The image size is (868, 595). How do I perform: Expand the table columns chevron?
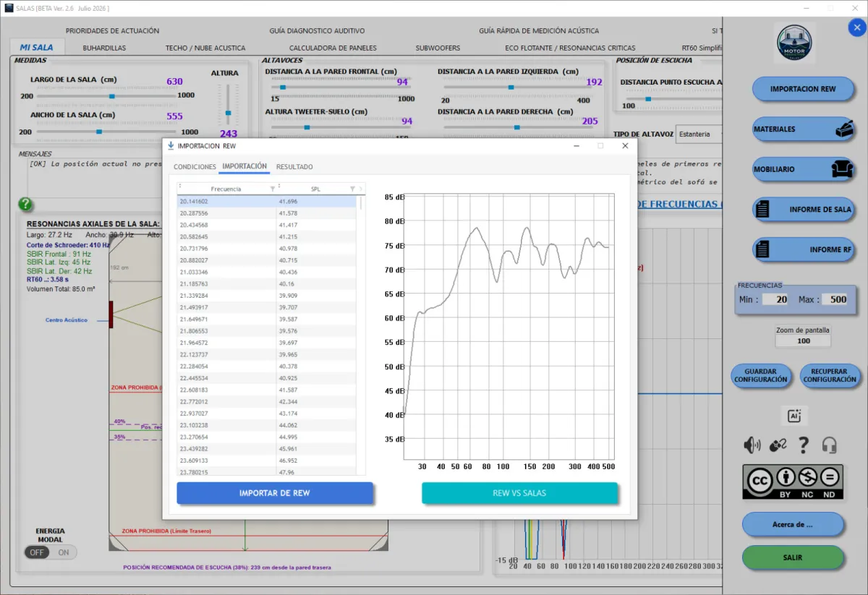pos(362,189)
